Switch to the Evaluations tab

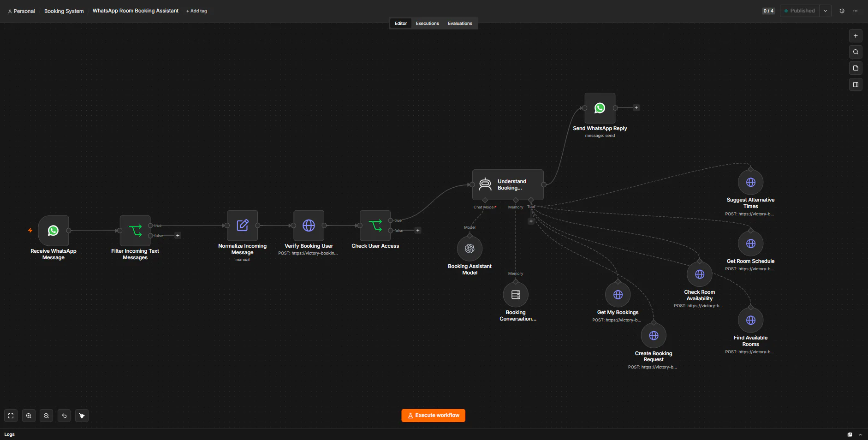click(x=460, y=23)
